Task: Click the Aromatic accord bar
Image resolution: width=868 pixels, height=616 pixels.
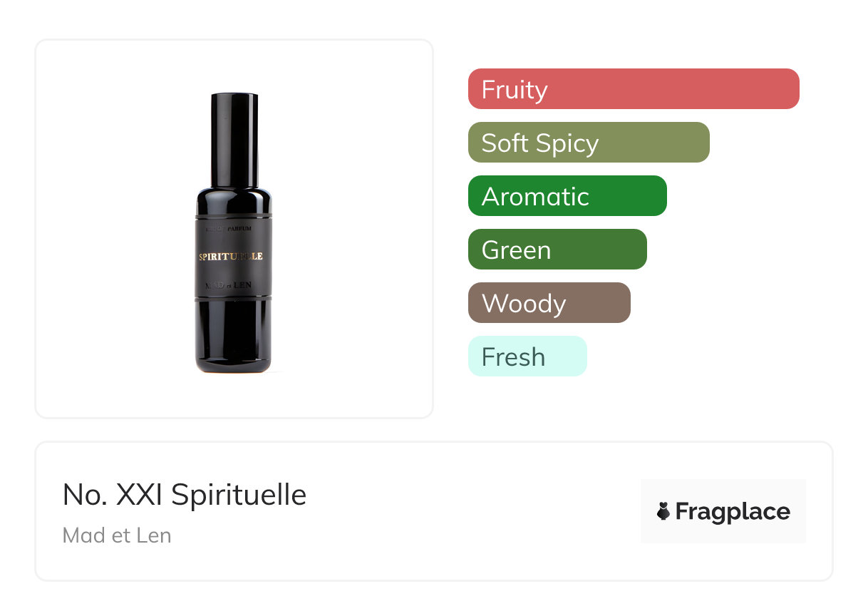Action: [567, 196]
